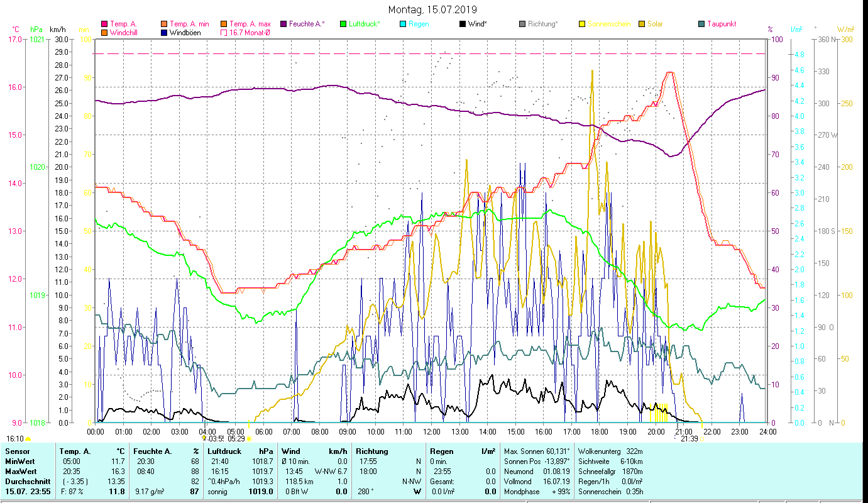Click the cyan Regen legend swatch
Viewport: 868px width, 503px height.
click(403, 24)
